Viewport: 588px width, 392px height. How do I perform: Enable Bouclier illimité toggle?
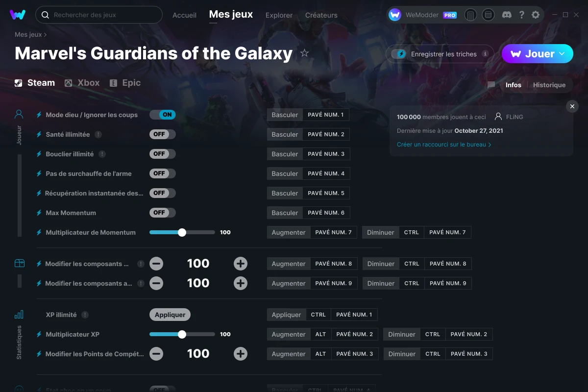click(163, 154)
